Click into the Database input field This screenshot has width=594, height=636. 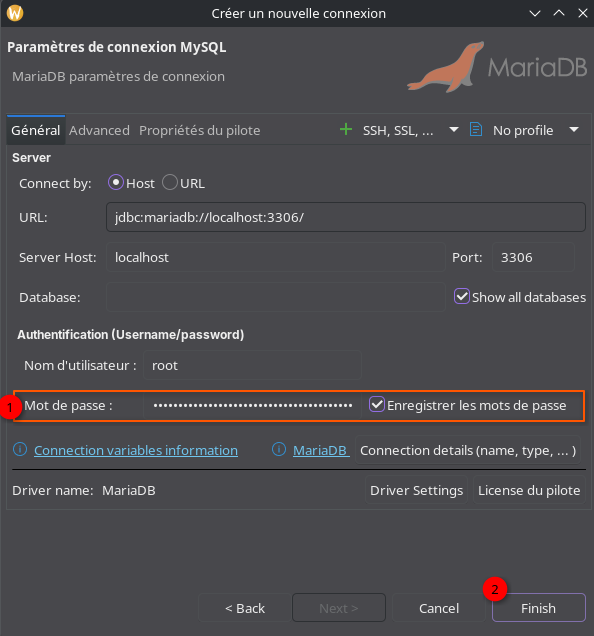275,297
